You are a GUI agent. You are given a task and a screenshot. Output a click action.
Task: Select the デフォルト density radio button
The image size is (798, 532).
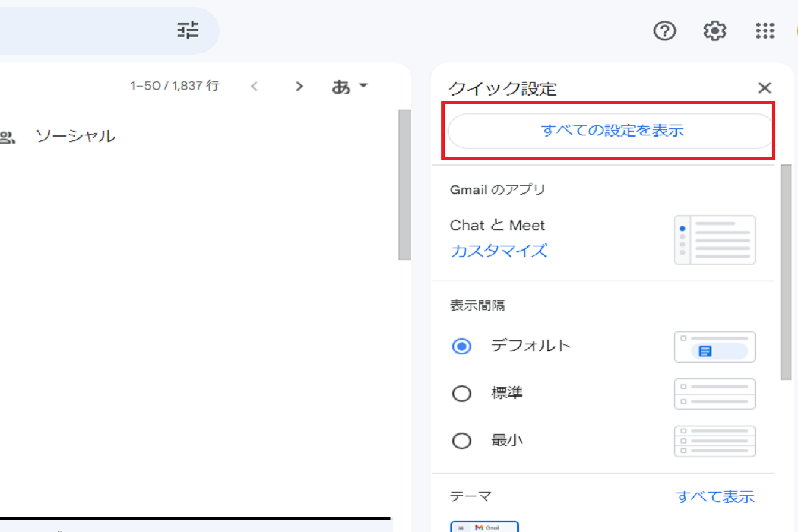(461, 346)
